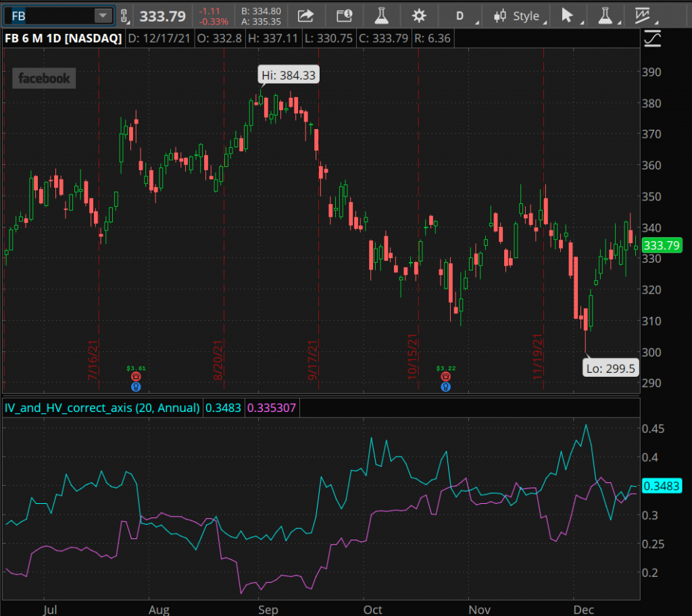
Task: Click the 11/19/21 expiration date marker
Action: coord(537,357)
